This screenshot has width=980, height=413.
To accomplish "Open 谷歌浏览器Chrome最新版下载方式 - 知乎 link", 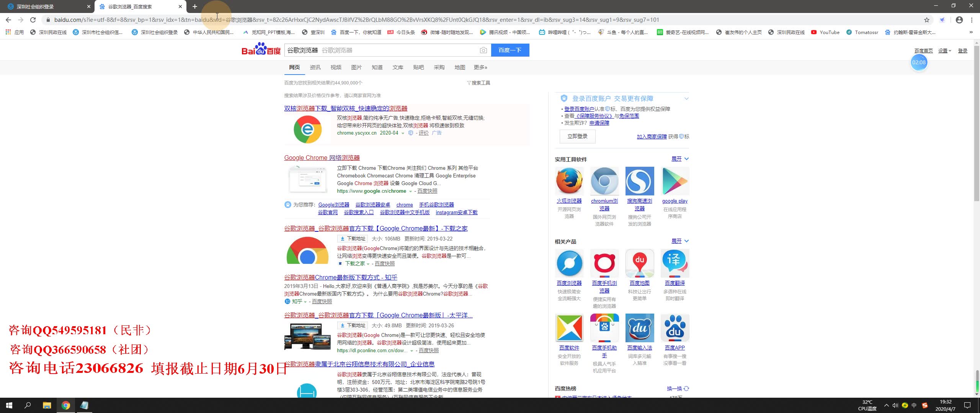I will click(341, 278).
